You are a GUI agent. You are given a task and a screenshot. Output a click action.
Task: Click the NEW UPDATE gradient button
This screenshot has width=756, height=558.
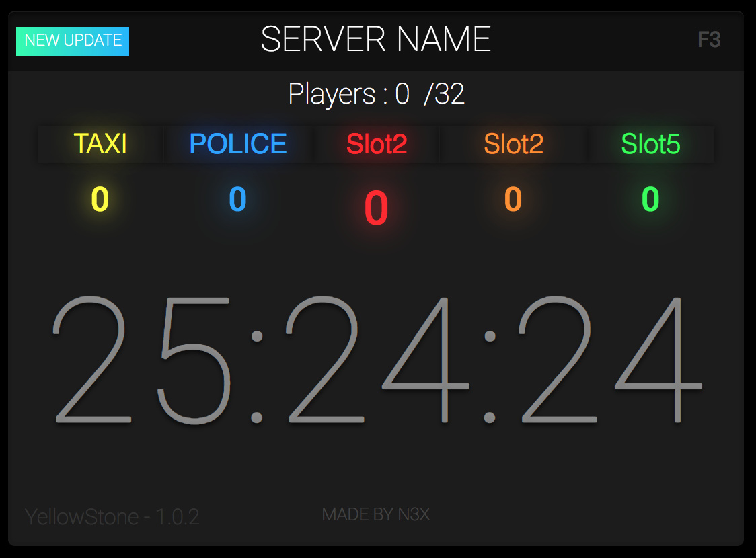[73, 42]
